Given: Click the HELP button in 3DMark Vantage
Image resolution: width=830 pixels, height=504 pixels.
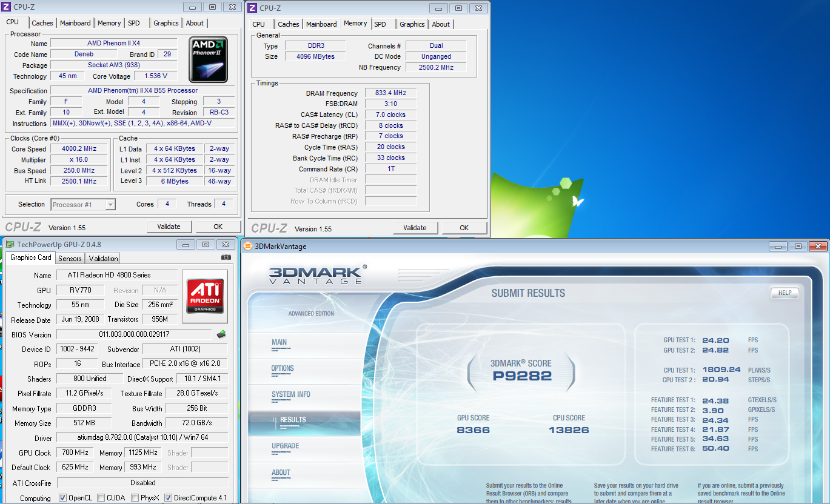Looking at the screenshot, I should 785,293.
